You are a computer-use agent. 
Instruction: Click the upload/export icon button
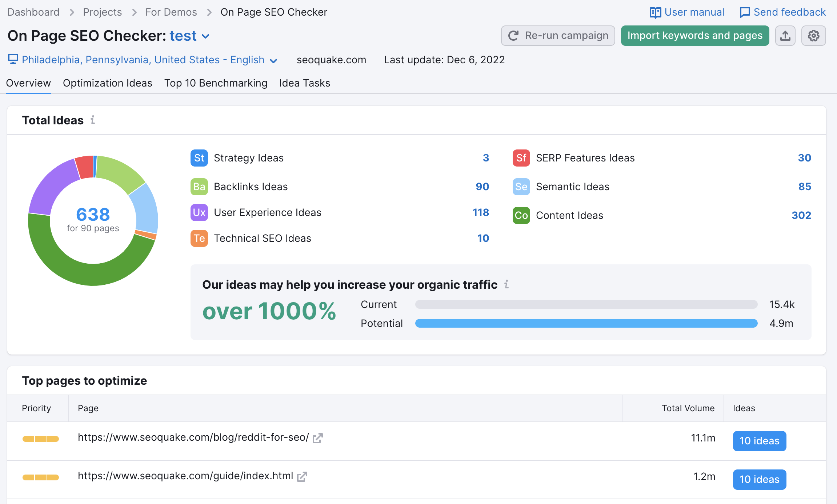click(785, 35)
